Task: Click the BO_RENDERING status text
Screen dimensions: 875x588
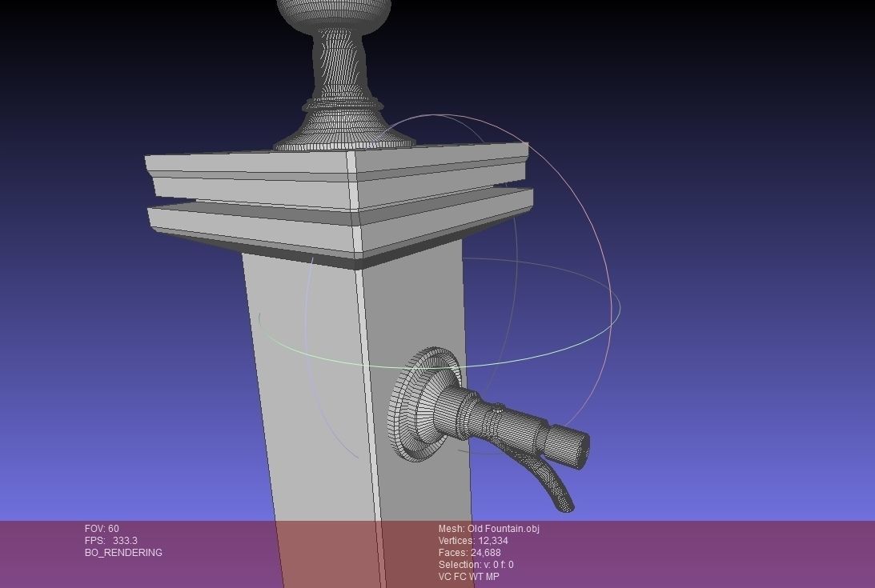Action: [123, 552]
